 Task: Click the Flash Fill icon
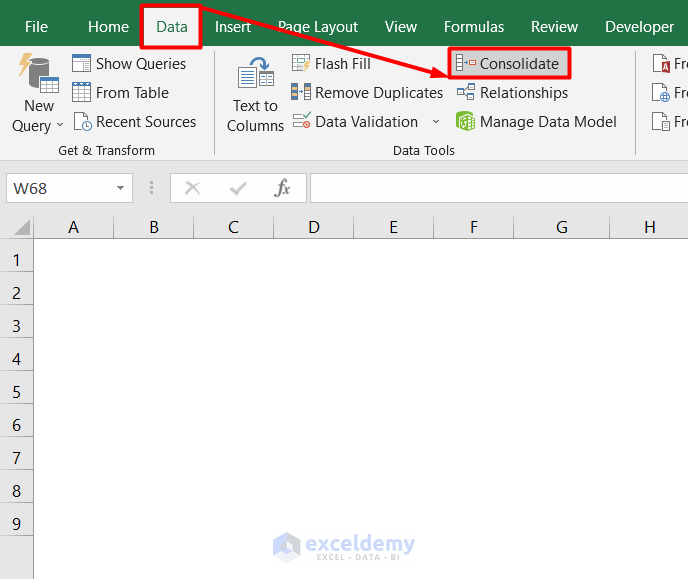(x=301, y=63)
